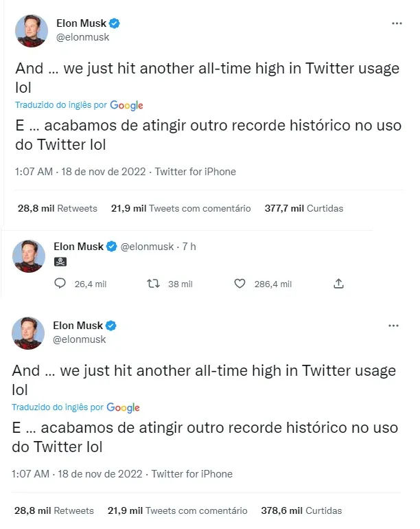Image resolution: width=420 pixels, height=529 pixels.
Task: Click the 7 h timestamp link
Action: click(189, 247)
